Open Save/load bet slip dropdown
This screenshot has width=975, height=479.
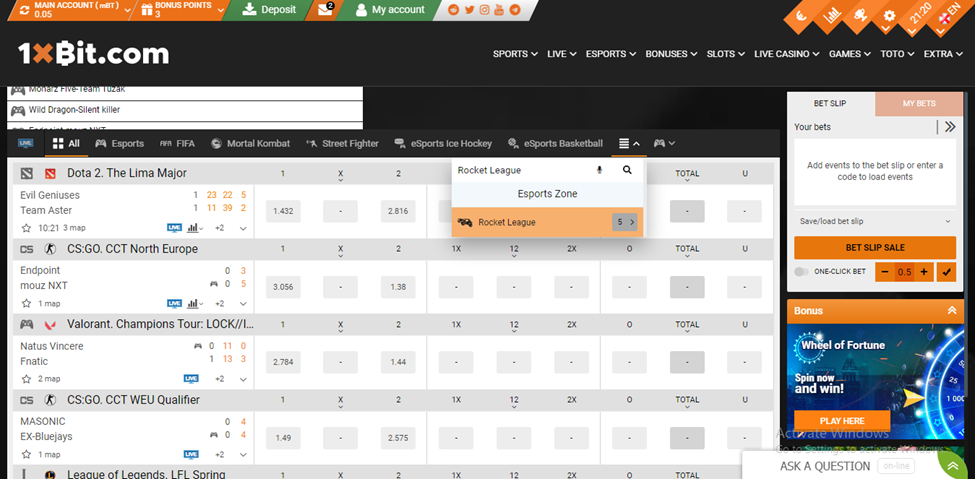(875, 221)
